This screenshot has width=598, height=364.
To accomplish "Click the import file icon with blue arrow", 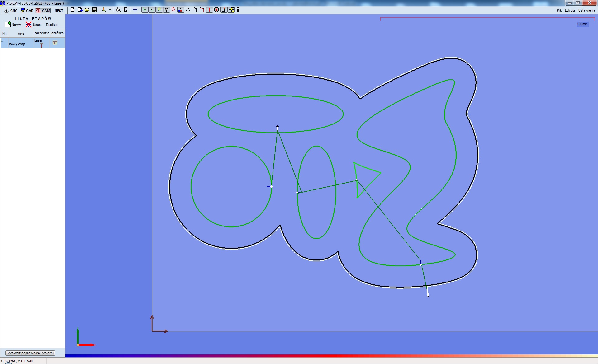I will click(x=80, y=10).
